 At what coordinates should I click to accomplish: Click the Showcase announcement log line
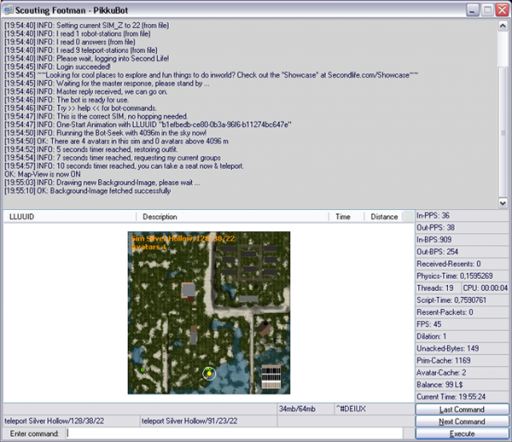coord(211,75)
